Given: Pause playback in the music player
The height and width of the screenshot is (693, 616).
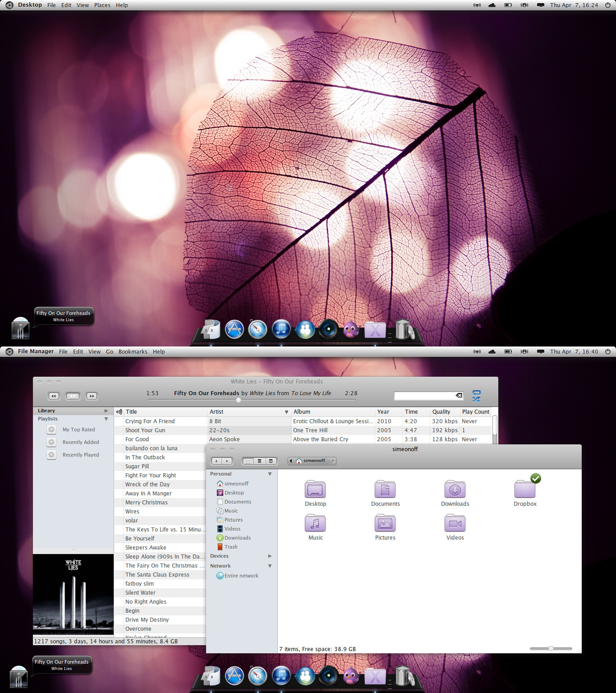Looking at the screenshot, I should [x=73, y=396].
